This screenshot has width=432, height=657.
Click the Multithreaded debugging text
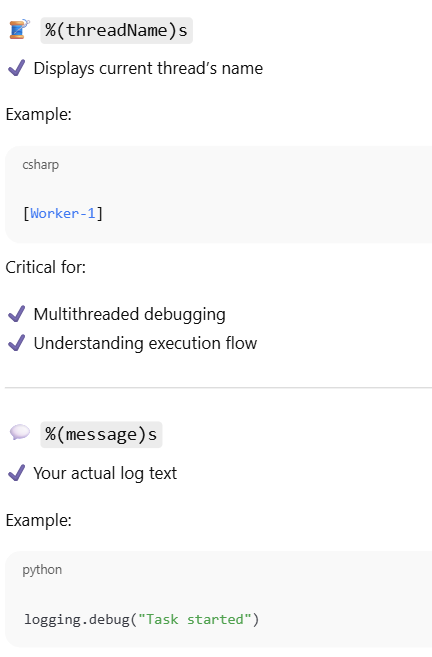pos(129,314)
